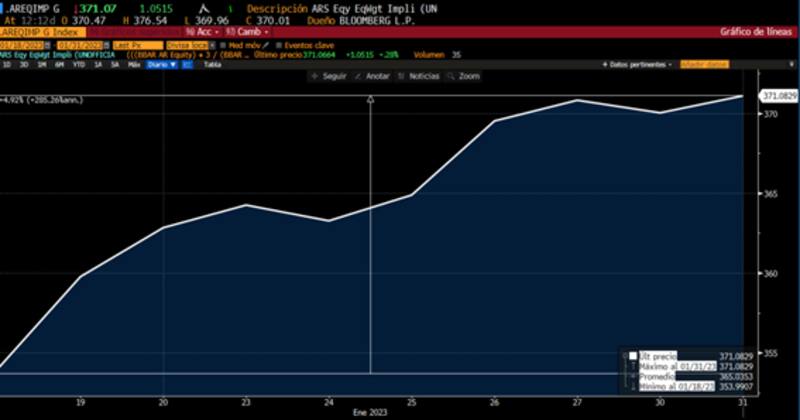The height and width of the screenshot is (420, 800).
Task: Toggle the Med móv checkbox
Action: tap(223, 45)
